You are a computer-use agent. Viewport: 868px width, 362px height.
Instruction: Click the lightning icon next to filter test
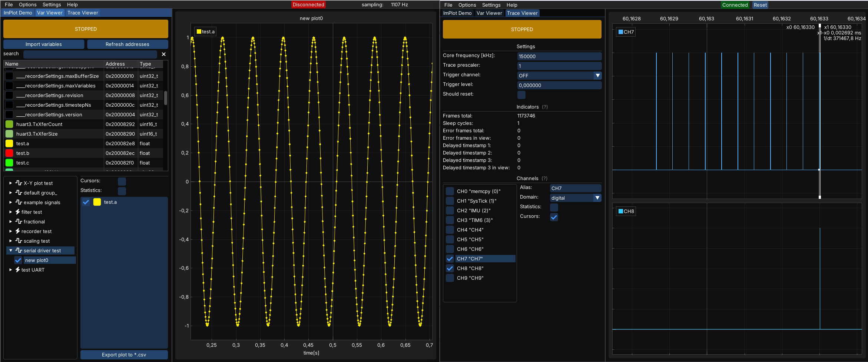point(17,212)
